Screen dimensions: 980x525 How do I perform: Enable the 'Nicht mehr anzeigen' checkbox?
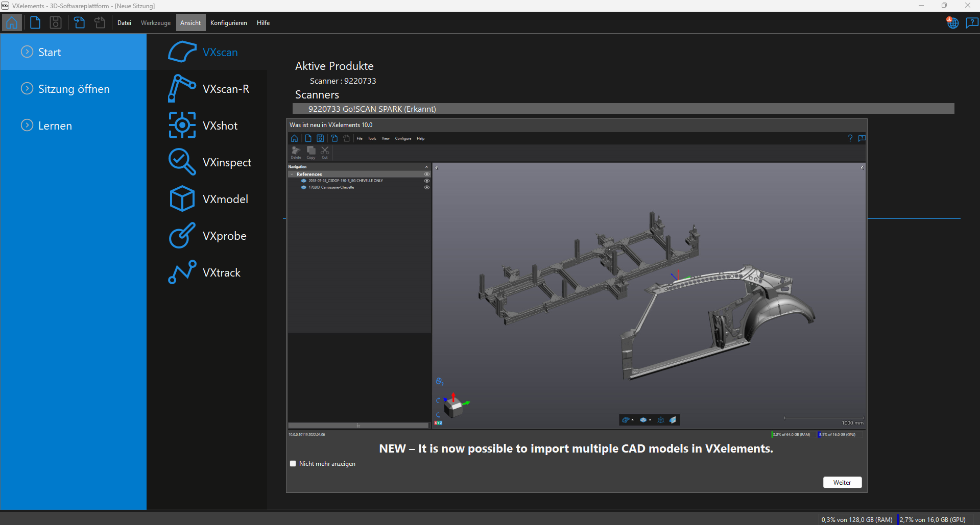(x=293, y=464)
